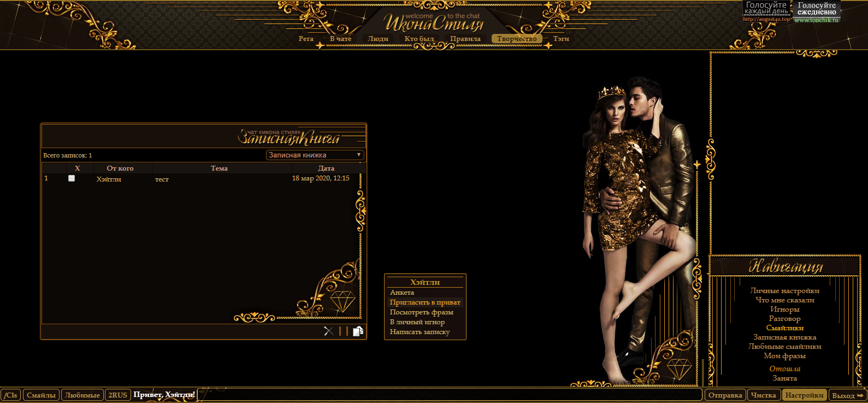Click the Дата column header

(x=326, y=168)
